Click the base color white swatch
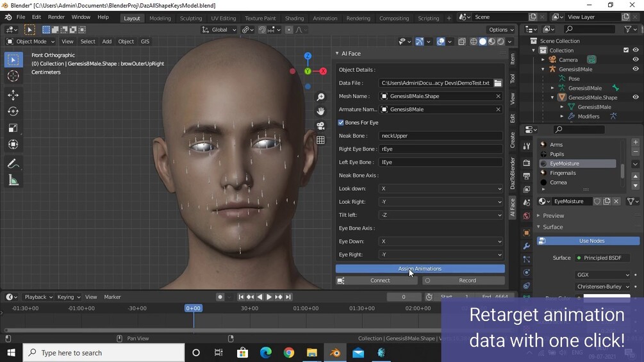Viewport: 644px width, 362px height. [x=606, y=297]
